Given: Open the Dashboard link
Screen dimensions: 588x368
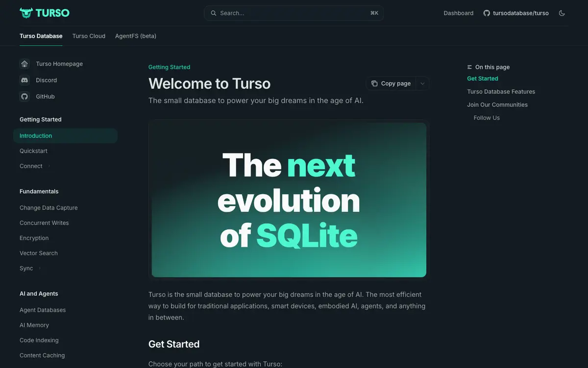Looking at the screenshot, I should pyautogui.click(x=459, y=13).
